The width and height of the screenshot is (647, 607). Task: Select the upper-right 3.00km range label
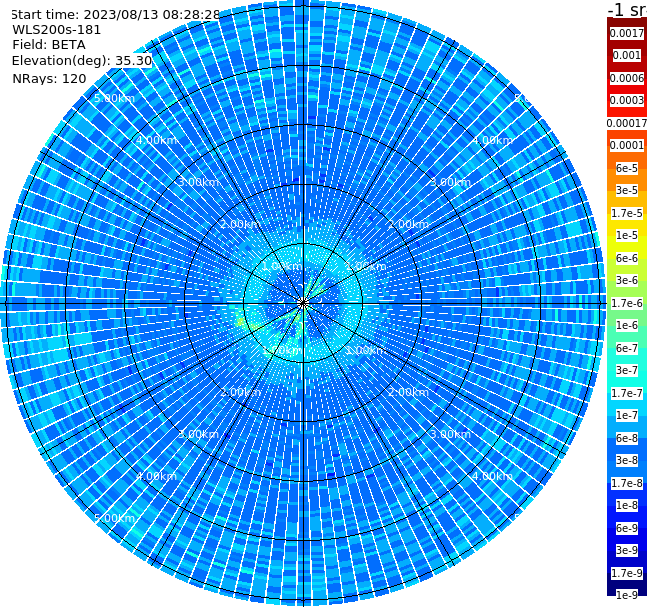pyautogui.click(x=450, y=182)
